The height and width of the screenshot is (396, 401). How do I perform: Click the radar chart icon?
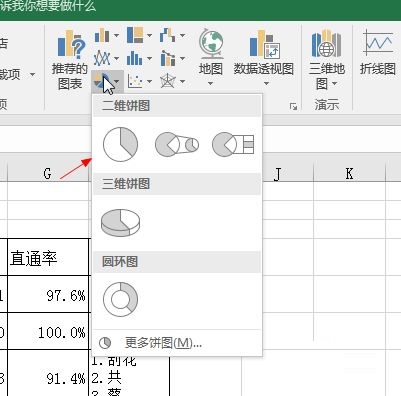pos(168,81)
